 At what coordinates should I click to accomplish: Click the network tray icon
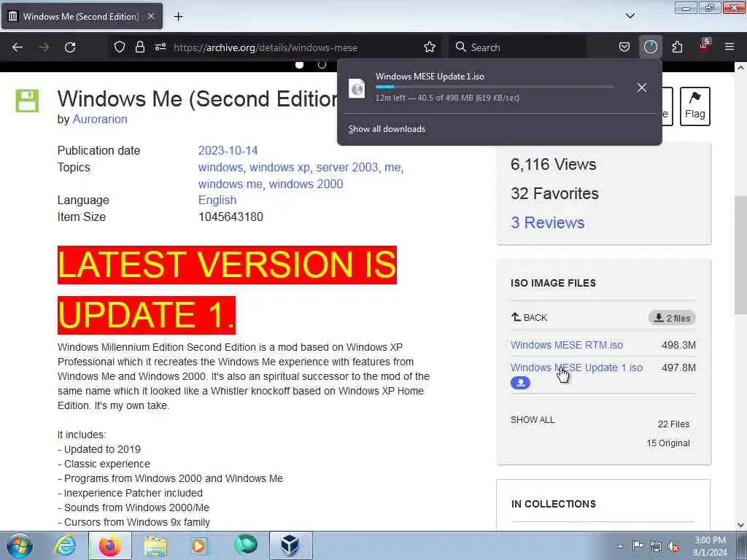[656, 546]
